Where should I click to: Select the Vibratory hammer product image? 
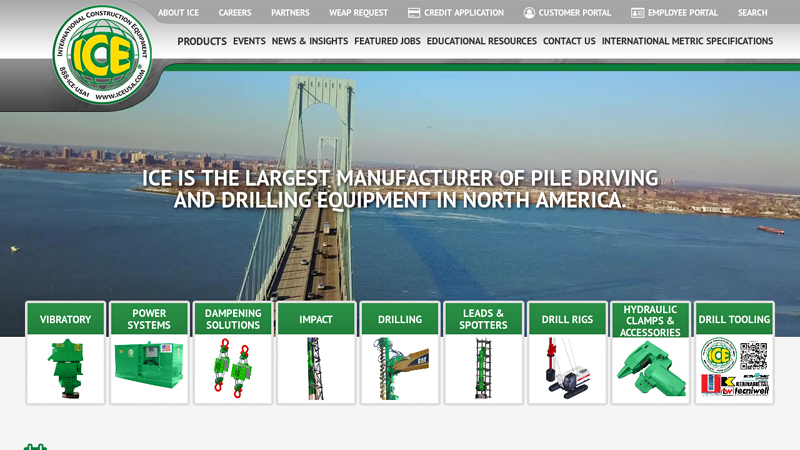(x=65, y=369)
